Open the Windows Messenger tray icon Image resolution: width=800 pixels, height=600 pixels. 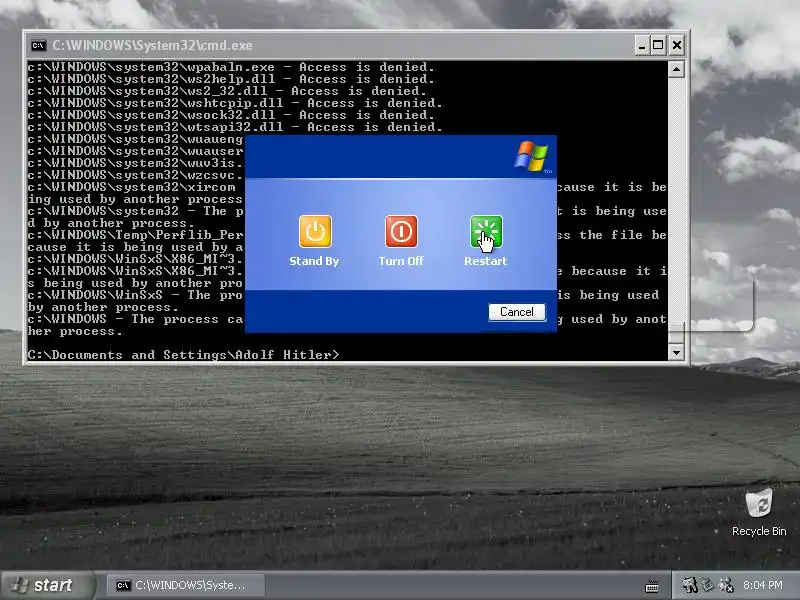pos(727,585)
